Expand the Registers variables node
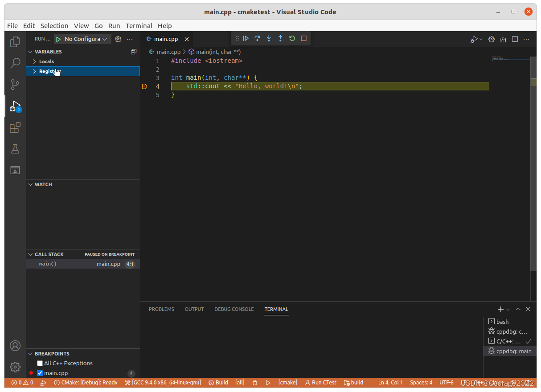541x392 pixels. [x=83, y=71]
